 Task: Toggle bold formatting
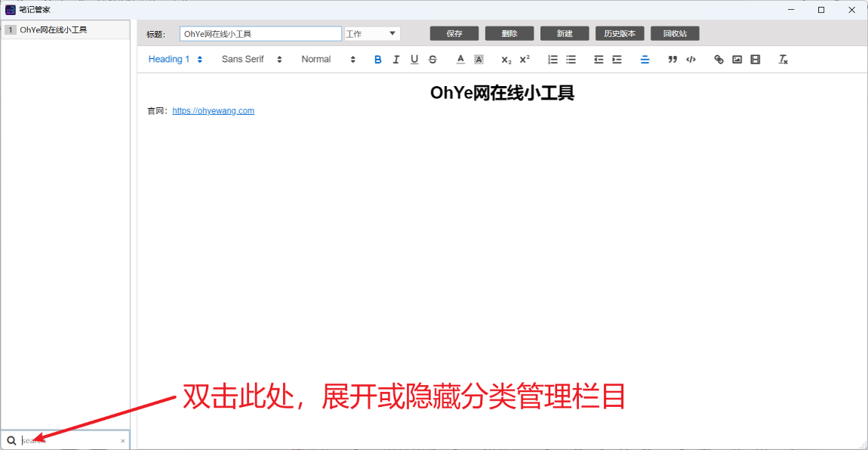(378, 60)
